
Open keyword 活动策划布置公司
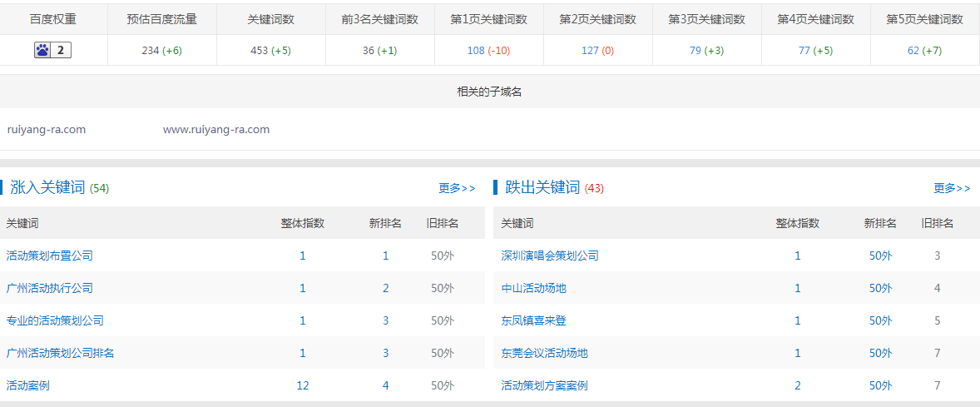point(50,256)
